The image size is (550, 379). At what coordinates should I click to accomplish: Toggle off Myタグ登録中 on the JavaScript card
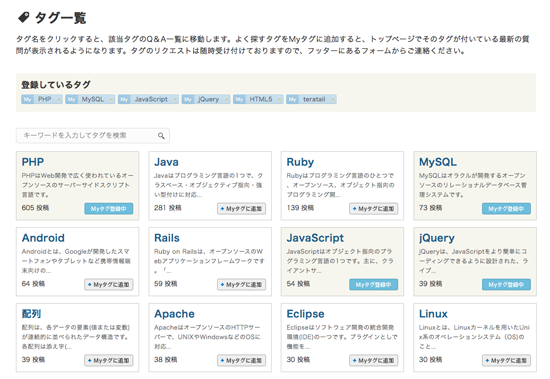[x=374, y=285]
